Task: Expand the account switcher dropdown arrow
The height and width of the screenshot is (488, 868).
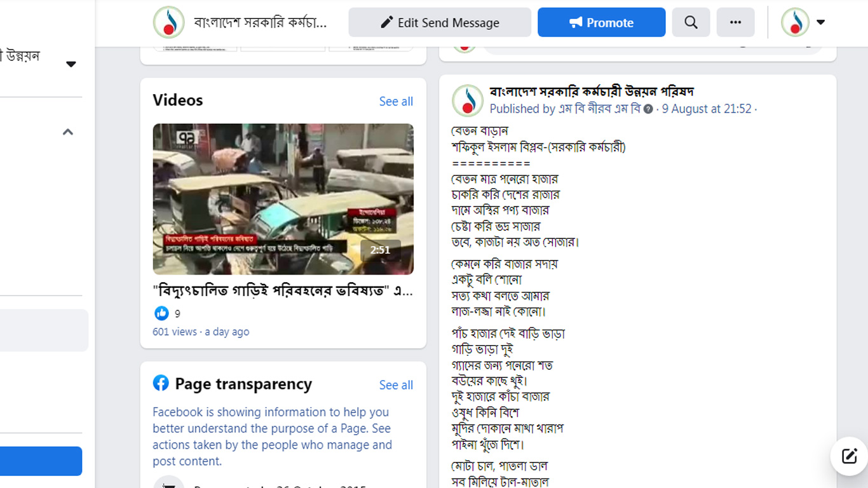Action: [x=820, y=22]
